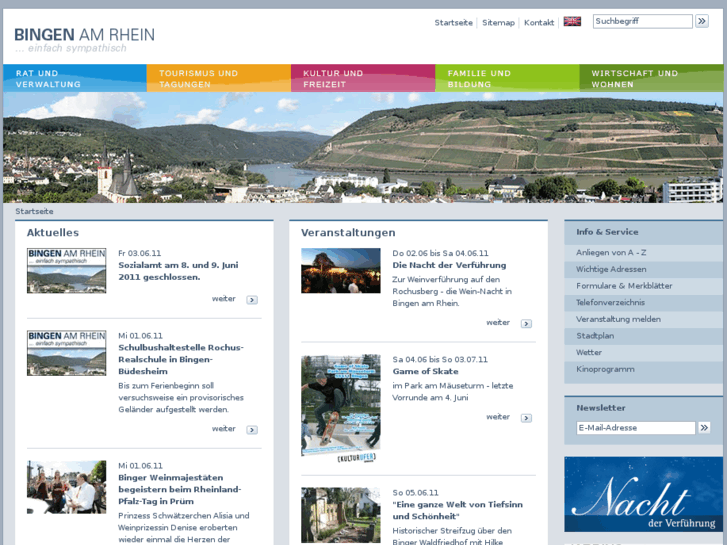The width and height of the screenshot is (727, 545).
Task: Click weiter under Schulbushaltestelle article
Action: click(x=223, y=429)
